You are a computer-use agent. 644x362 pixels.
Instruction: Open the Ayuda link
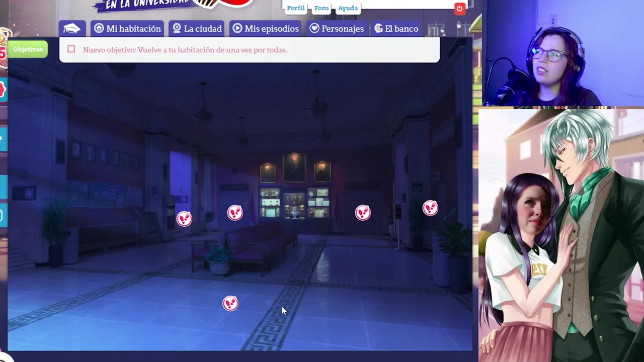(348, 8)
